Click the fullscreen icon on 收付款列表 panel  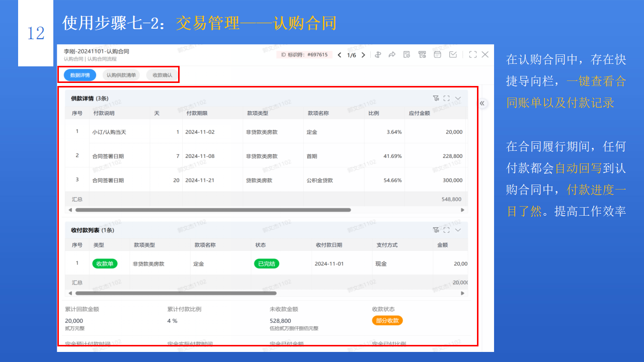click(x=447, y=230)
